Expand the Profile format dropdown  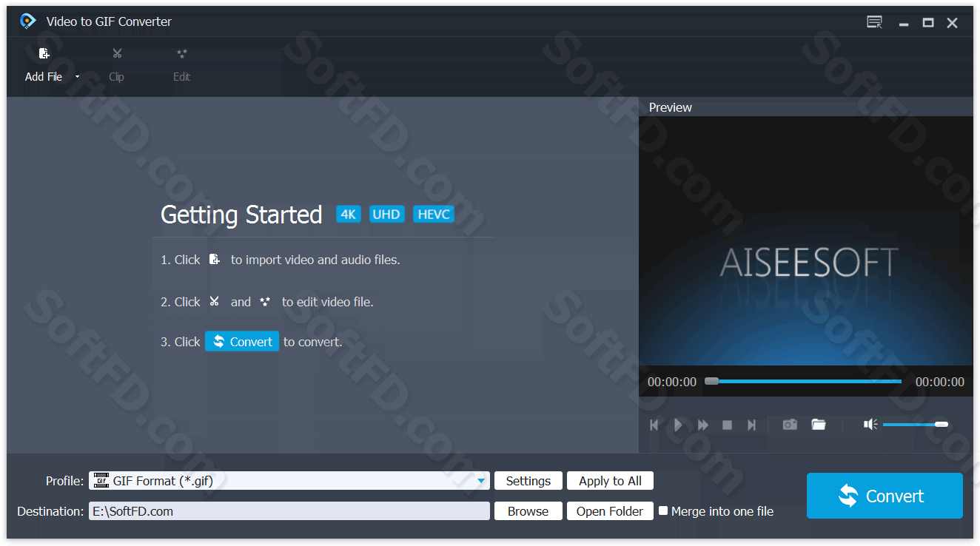482,481
